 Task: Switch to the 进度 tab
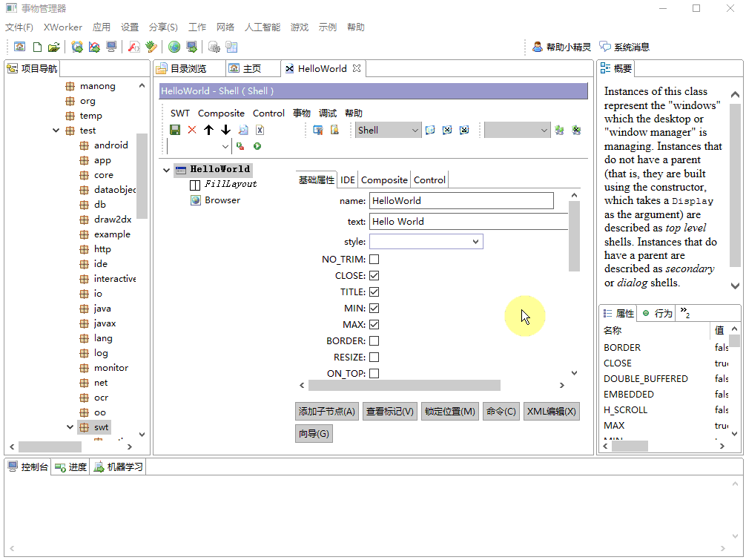pos(71,467)
